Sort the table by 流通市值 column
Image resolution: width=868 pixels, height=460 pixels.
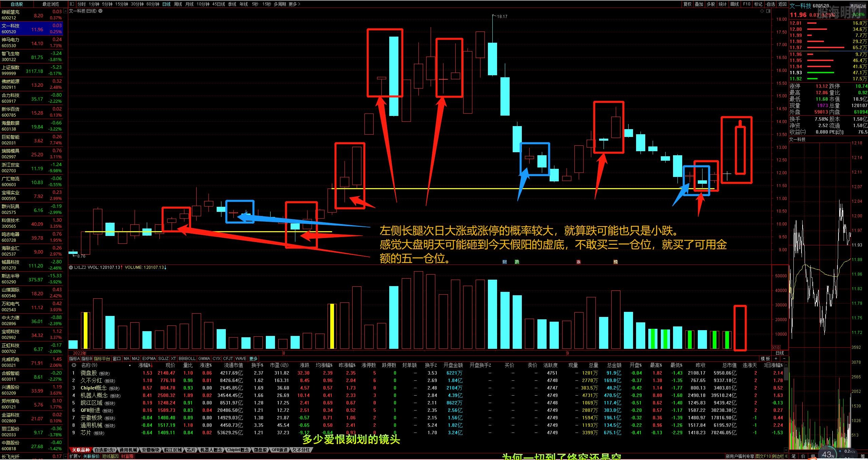pos(234,365)
